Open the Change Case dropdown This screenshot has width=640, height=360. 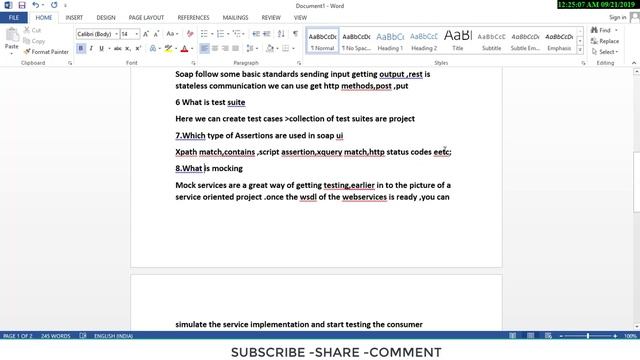(x=172, y=34)
